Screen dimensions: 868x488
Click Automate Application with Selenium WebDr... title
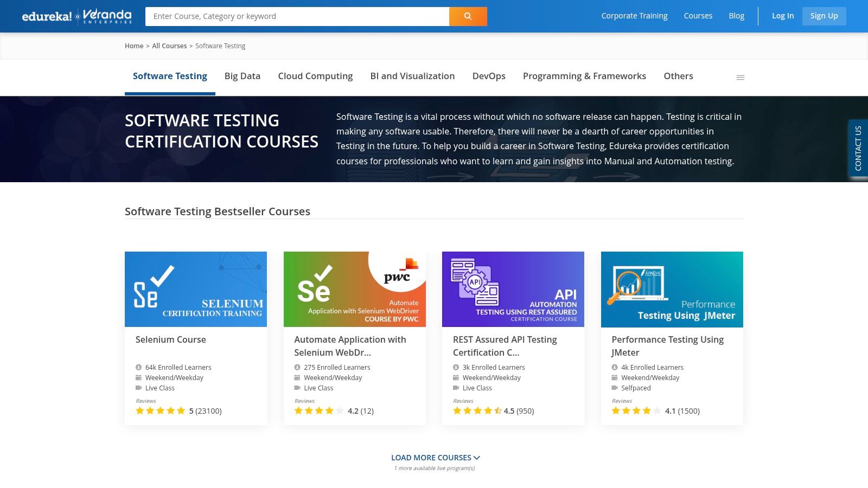click(x=350, y=346)
